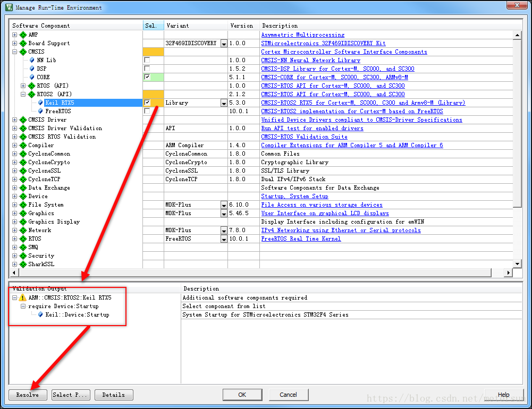Viewport: 532px width, 409px height.
Task: Click the yellow warning icon in Validation Output
Action: 23,297
